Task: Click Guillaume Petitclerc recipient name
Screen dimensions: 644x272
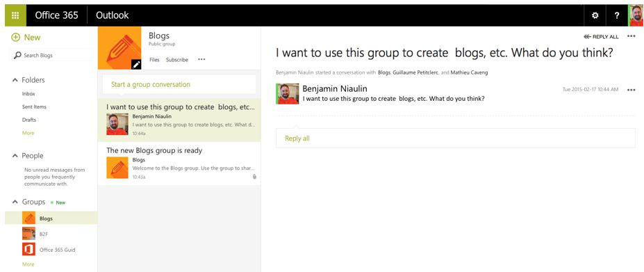Action: click(415, 72)
